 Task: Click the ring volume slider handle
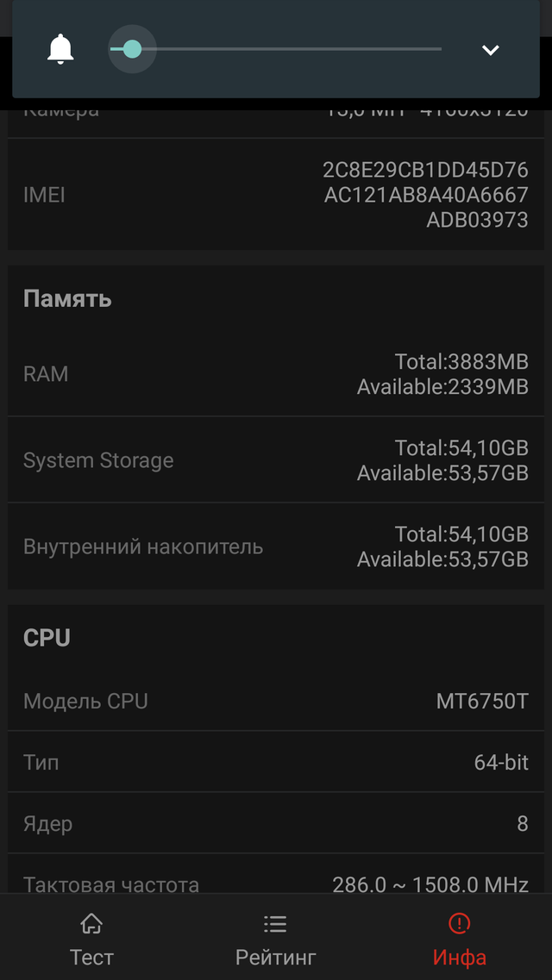(x=132, y=49)
